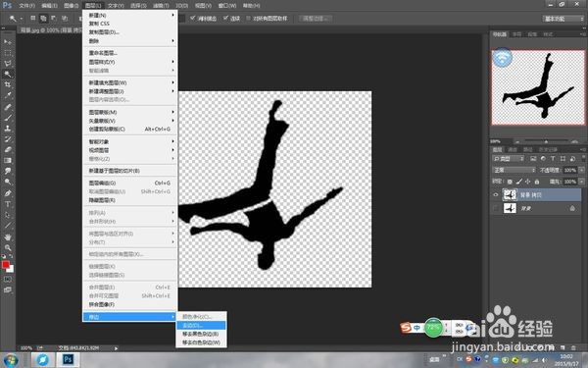Screen dimensions: 588x368
Task: Open the Opacity slider arrow
Action: 581,170
